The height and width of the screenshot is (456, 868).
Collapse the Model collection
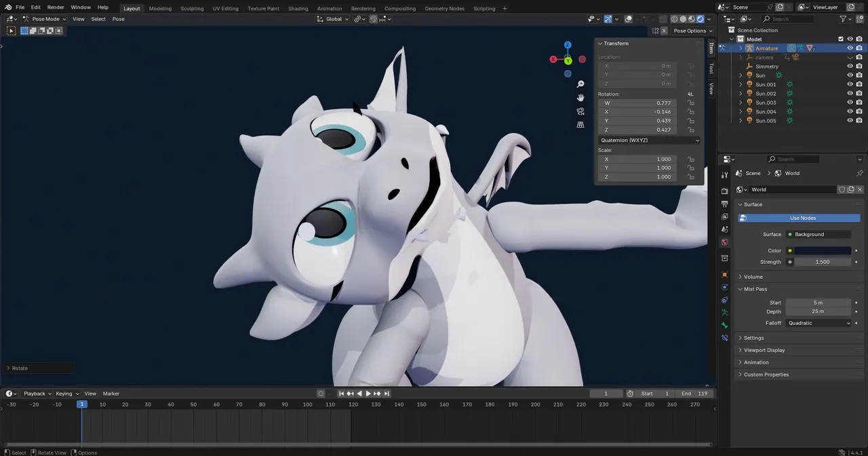[732, 39]
